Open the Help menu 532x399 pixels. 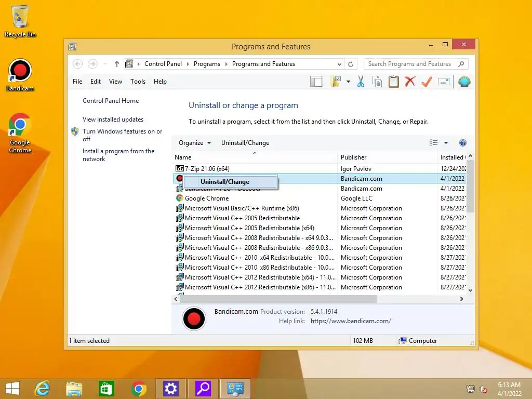[x=160, y=82]
